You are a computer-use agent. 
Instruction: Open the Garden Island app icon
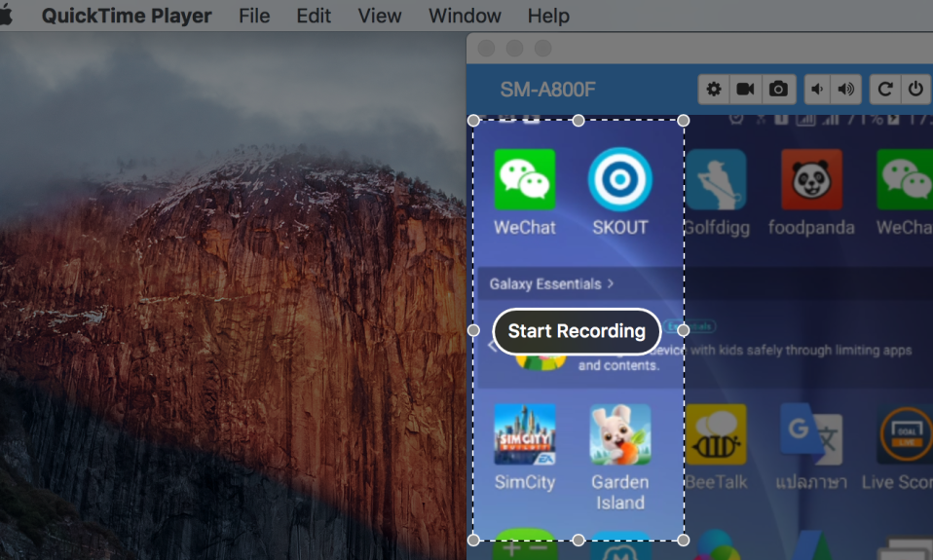pyautogui.click(x=620, y=434)
